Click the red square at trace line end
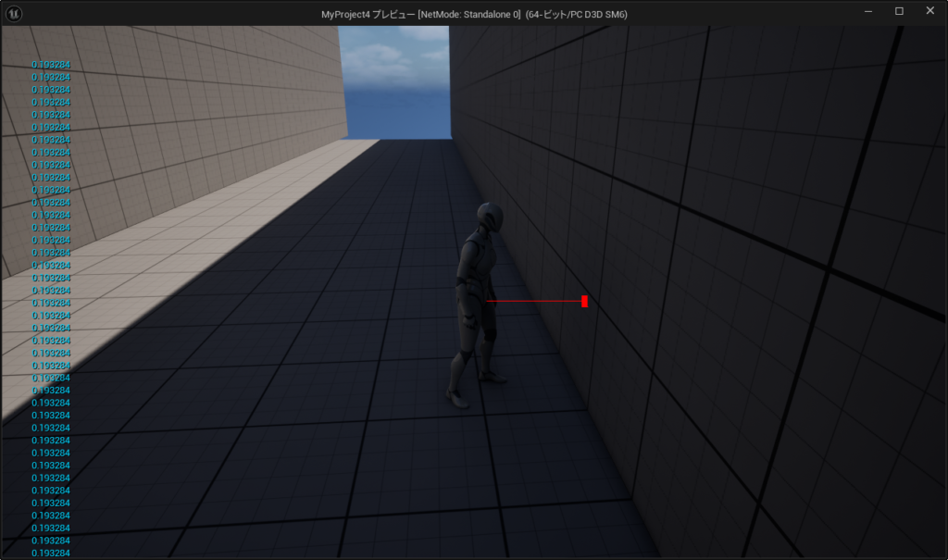Viewport: 948px width, 560px height. pyautogui.click(x=584, y=301)
